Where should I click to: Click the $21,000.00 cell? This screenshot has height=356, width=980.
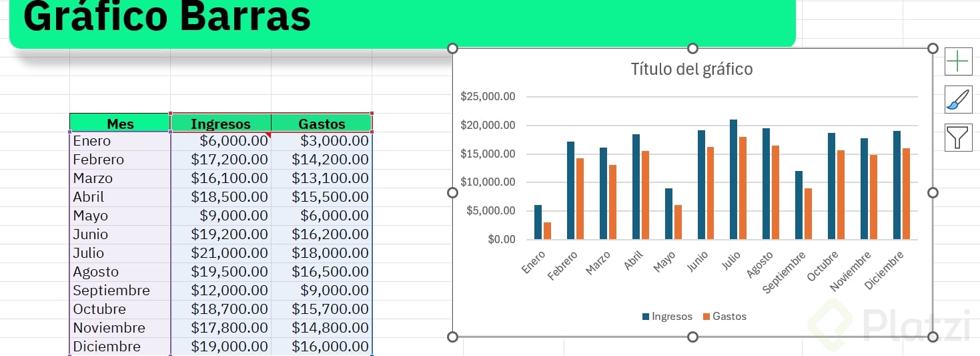[x=221, y=253]
